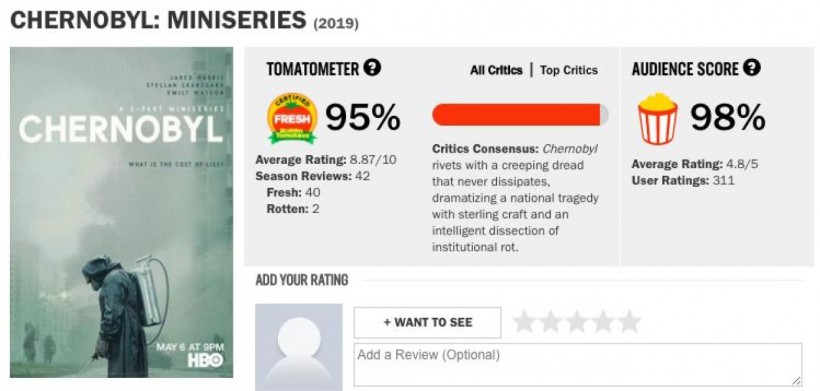This screenshot has height=391, width=820.
Task: Rate two stars in Add Your Rating
Action: click(x=550, y=322)
